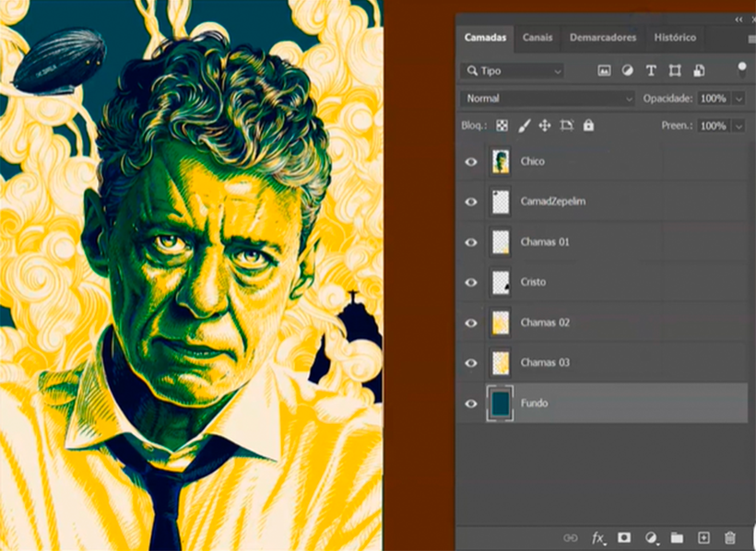Click the Opacidade value field
This screenshot has height=551, width=756.
(x=714, y=99)
